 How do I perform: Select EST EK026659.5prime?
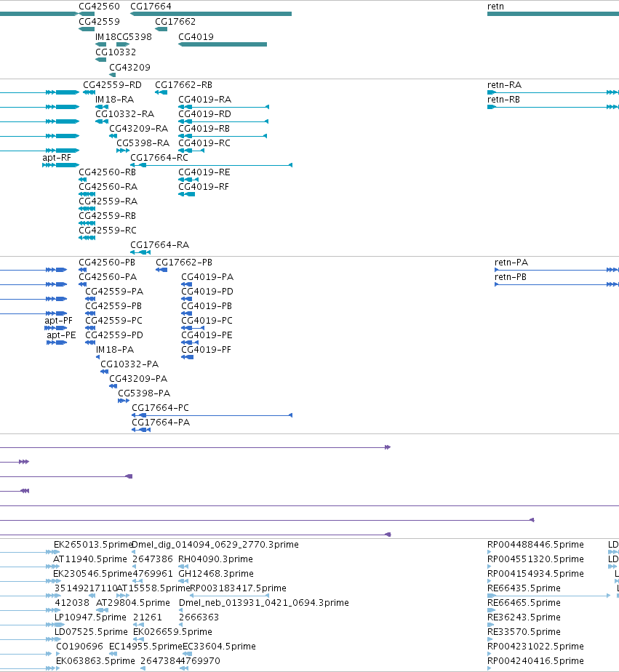coord(173,632)
